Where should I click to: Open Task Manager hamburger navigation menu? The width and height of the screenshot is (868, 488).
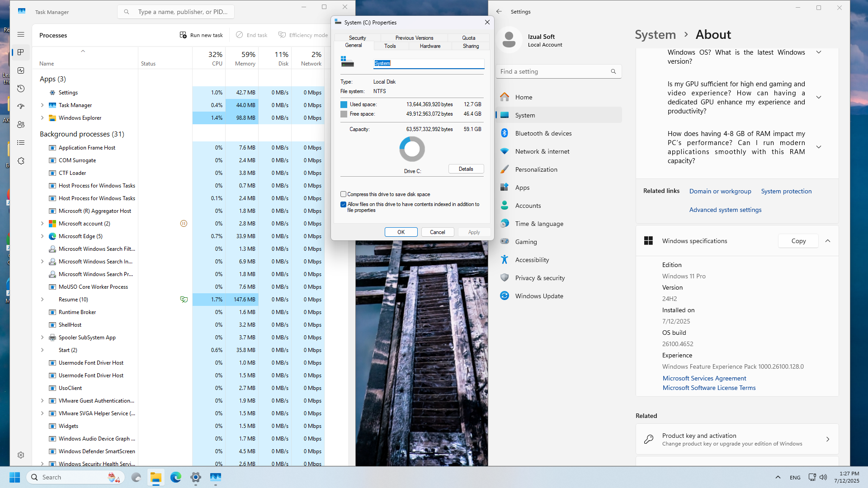tap(21, 34)
